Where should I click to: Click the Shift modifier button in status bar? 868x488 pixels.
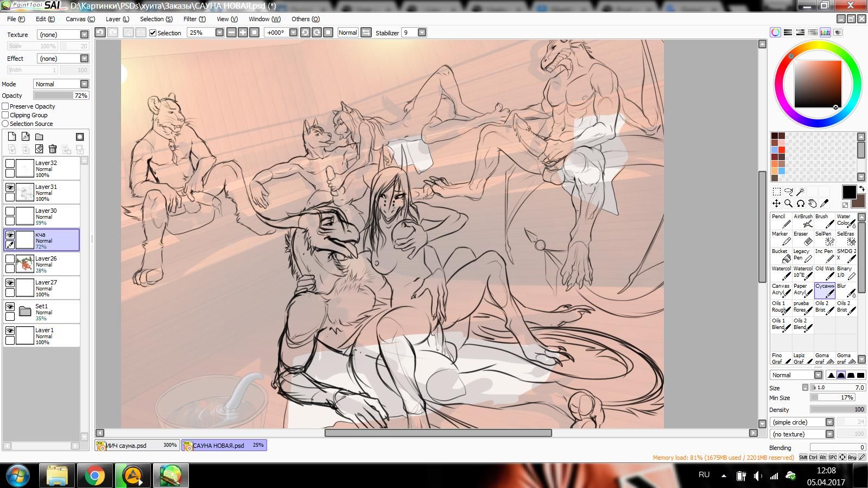pyautogui.click(x=803, y=457)
